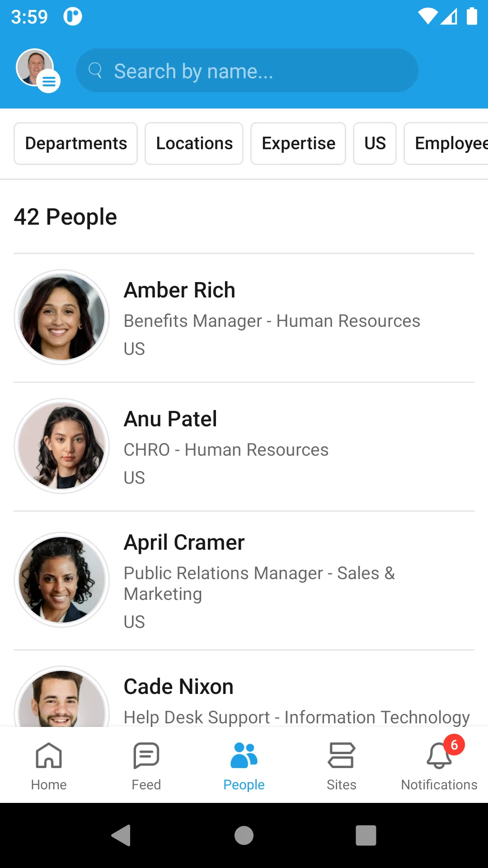
Task: Toggle the US filter chip
Action: tap(375, 143)
